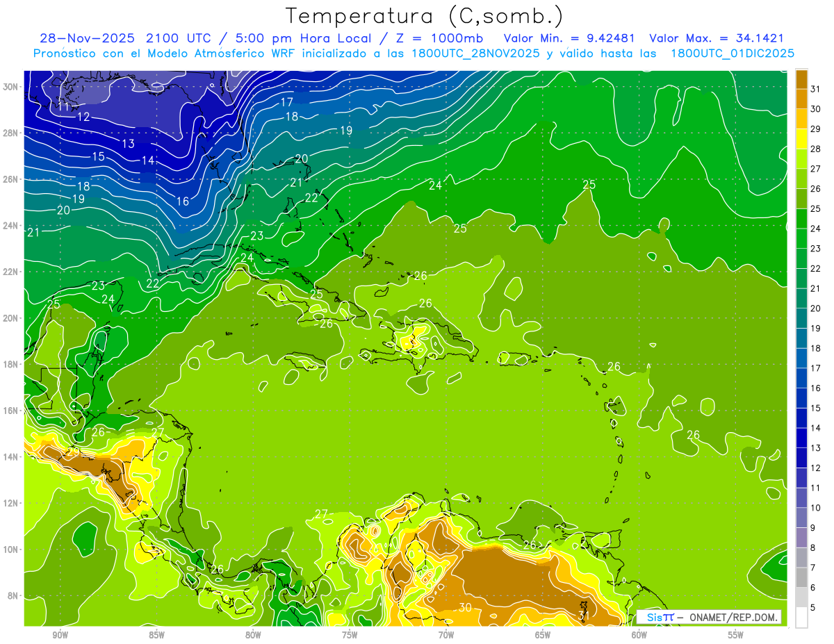Click the 'Sis' logo text in the credit box
The image size is (834, 644).
pos(654,617)
